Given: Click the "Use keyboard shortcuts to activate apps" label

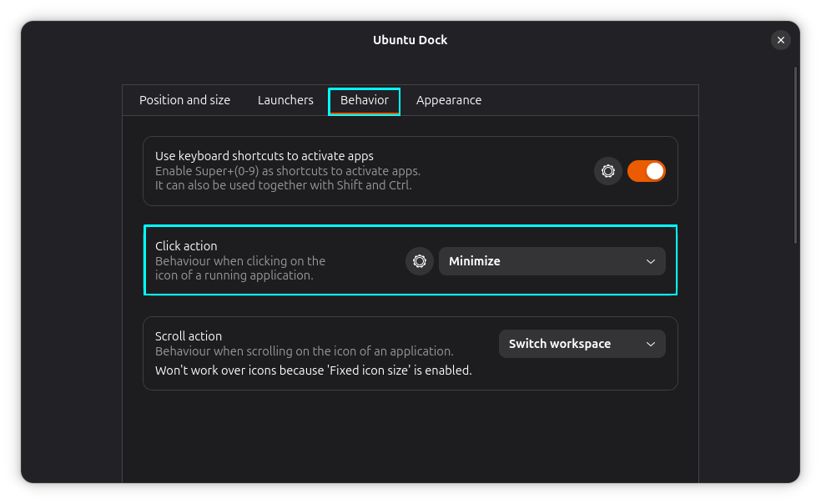Looking at the screenshot, I should (264, 156).
